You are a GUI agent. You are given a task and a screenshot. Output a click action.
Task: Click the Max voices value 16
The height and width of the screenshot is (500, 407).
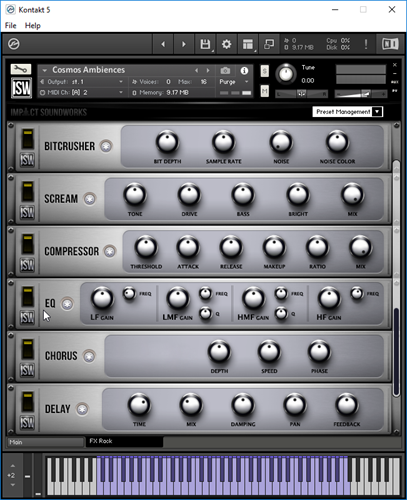pos(204,82)
